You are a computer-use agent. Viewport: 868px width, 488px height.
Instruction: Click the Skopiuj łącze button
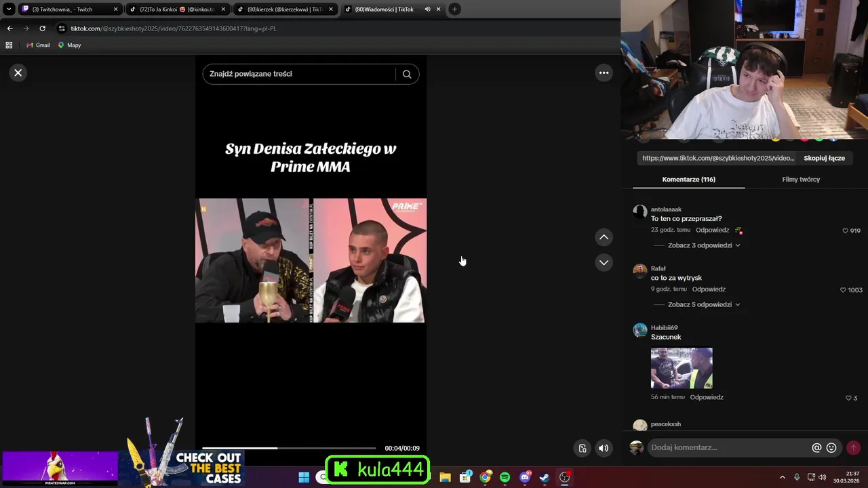[x=824, y=158]
